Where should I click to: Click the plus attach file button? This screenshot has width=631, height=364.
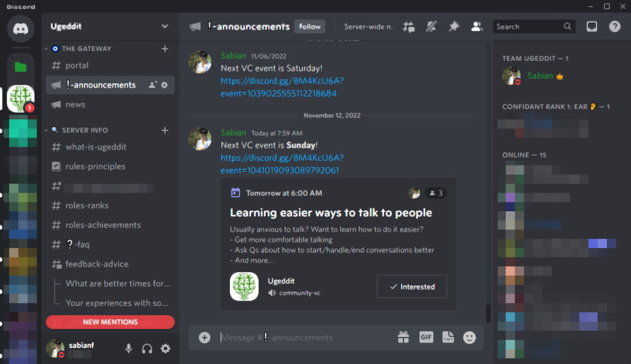(205, 338)
